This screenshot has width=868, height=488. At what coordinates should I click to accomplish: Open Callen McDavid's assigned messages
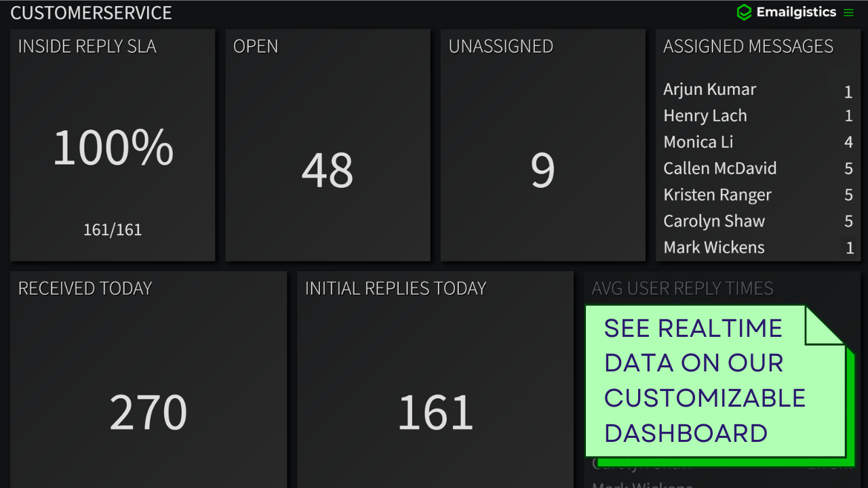coord(720,169)
